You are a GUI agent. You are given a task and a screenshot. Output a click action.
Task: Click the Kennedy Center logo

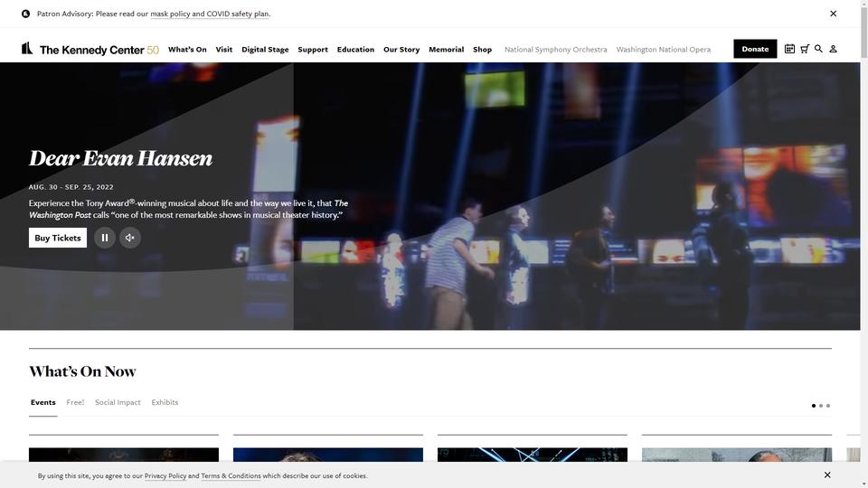[x=90, y=49]
